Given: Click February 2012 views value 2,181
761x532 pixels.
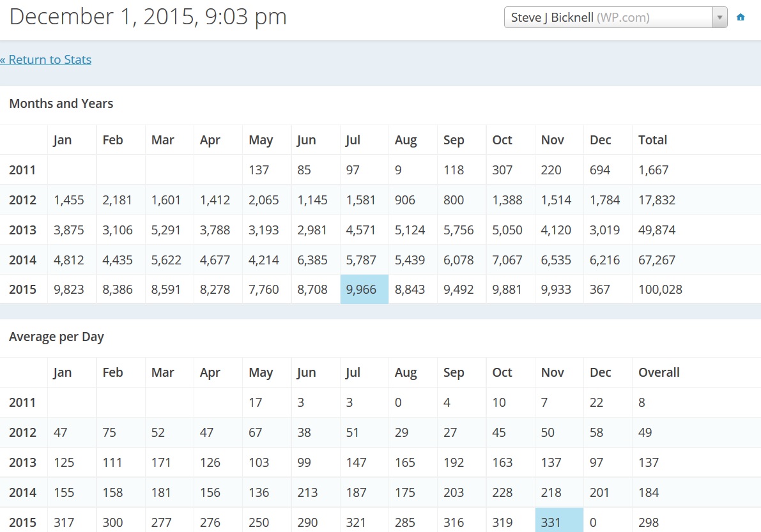Looking at the screenshot, I should [x=118, y=201].
